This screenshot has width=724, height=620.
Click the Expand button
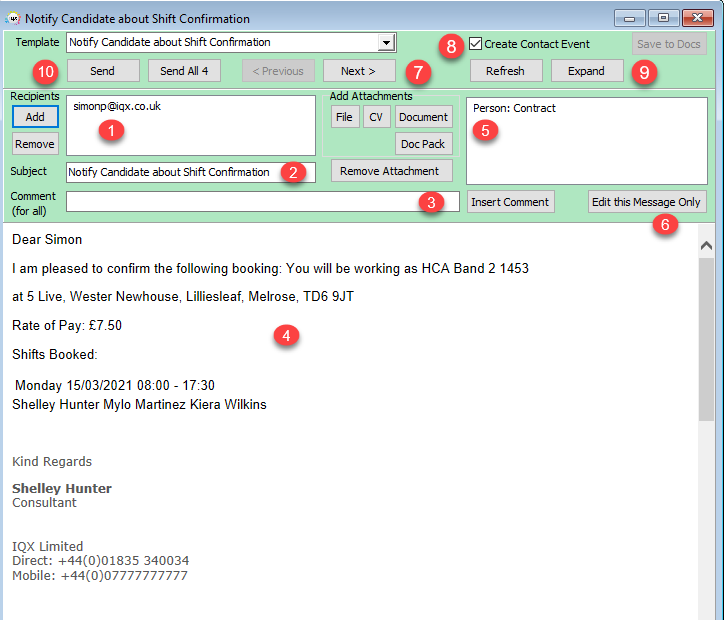pos(586,71)
